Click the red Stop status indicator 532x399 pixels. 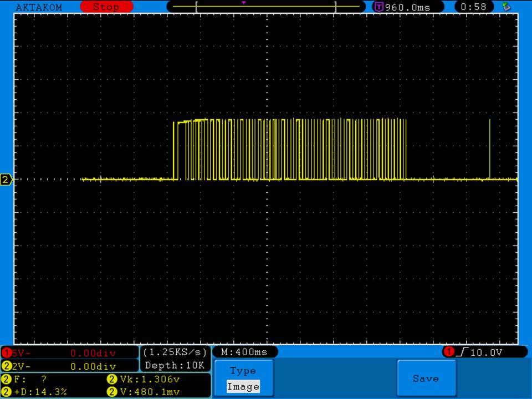106,7
